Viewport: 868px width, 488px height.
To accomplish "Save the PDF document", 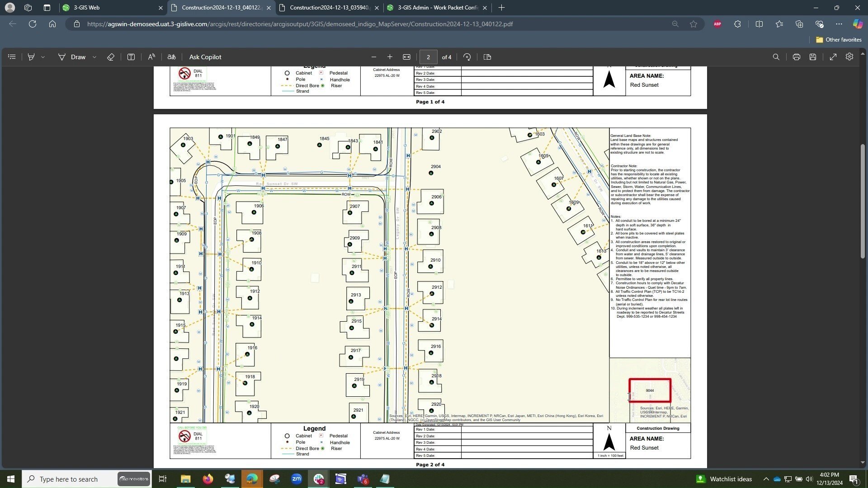I will click(x=812, y=56).
